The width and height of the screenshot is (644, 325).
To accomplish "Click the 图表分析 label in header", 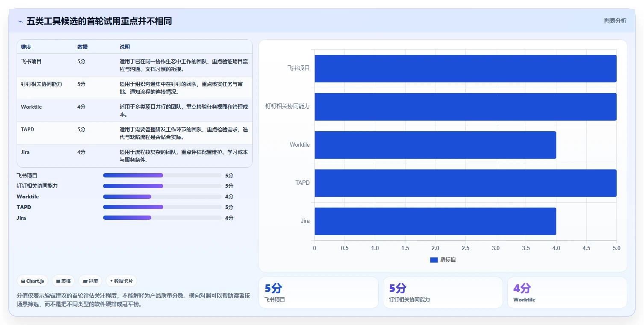I will pos(615,21).
